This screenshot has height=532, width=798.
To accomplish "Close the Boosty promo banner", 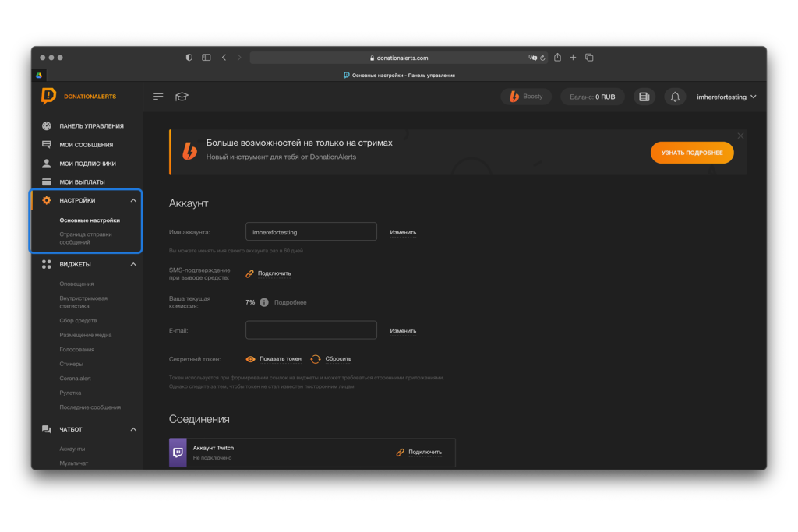I will pyautogui.click(x=740, y=136).
